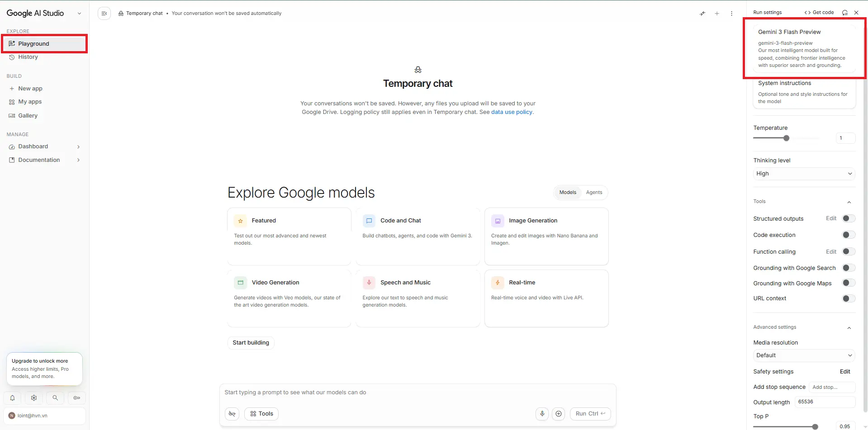Click the Upgrade to unlock more card
Screen dimensions: 868x430
tap(44, 369)
